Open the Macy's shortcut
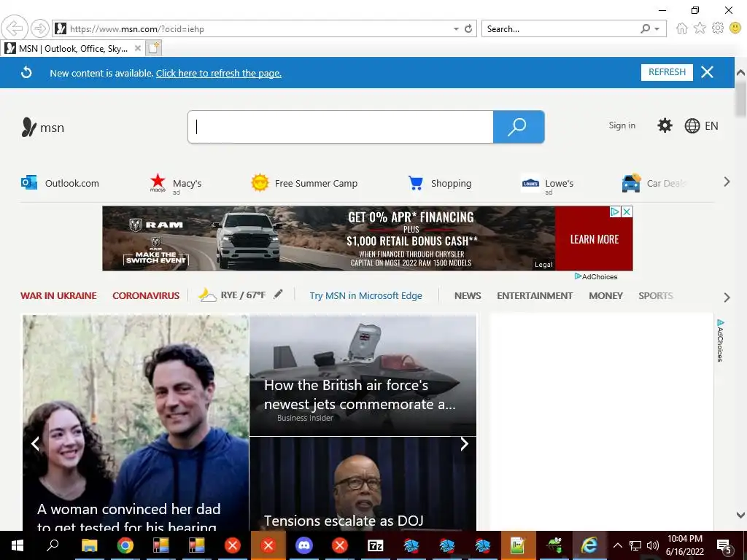 pyautogui.click(x=175, y=183)
